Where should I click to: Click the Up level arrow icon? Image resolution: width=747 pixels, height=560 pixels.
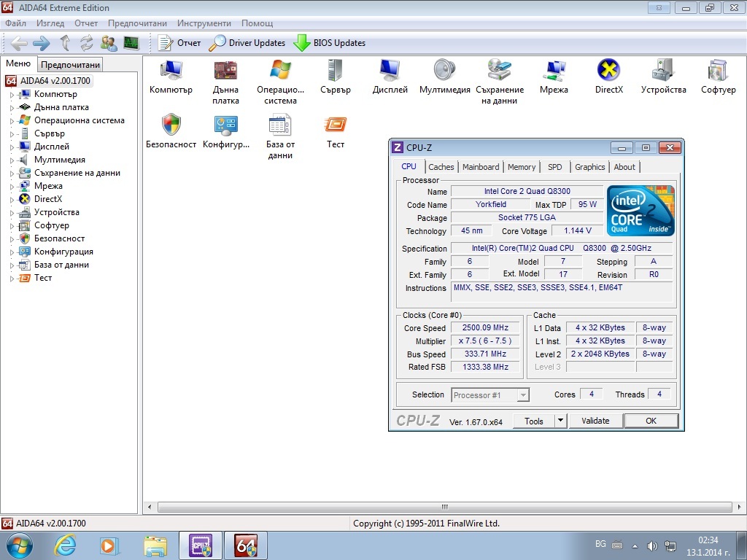point(65,43)
